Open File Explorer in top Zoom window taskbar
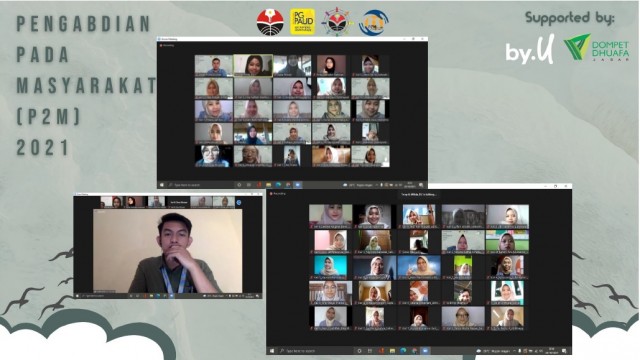 click(x=269, y=185)
